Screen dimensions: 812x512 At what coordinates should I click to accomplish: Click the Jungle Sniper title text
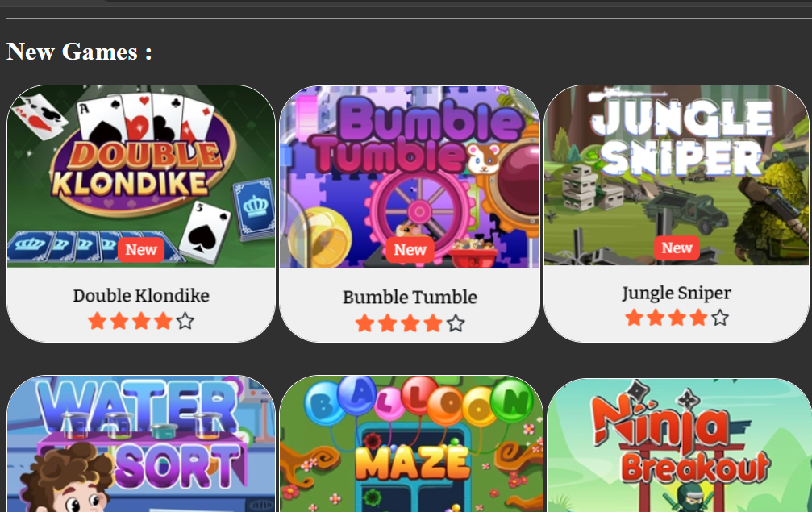coord(677,293)
